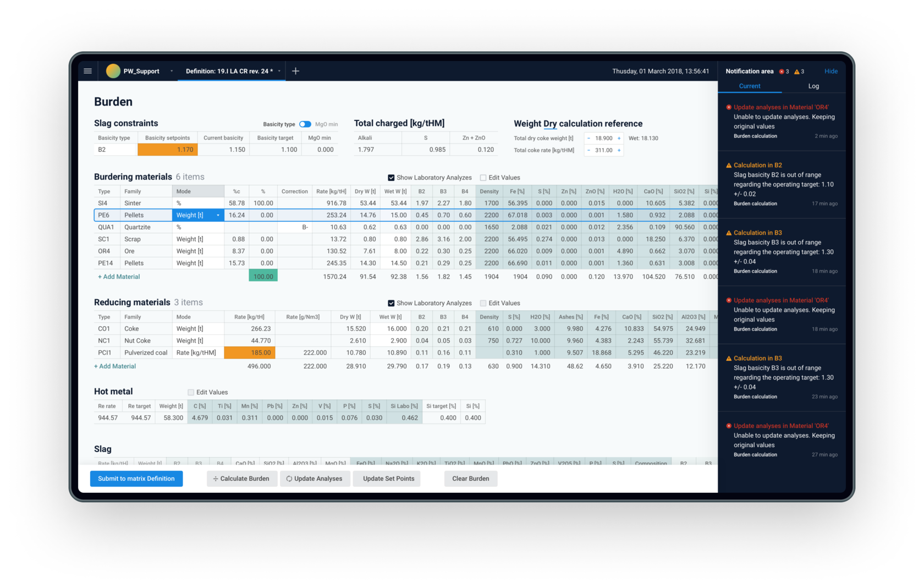
Task: Switch to the Log notifications tab
Action: pos(813,86)
